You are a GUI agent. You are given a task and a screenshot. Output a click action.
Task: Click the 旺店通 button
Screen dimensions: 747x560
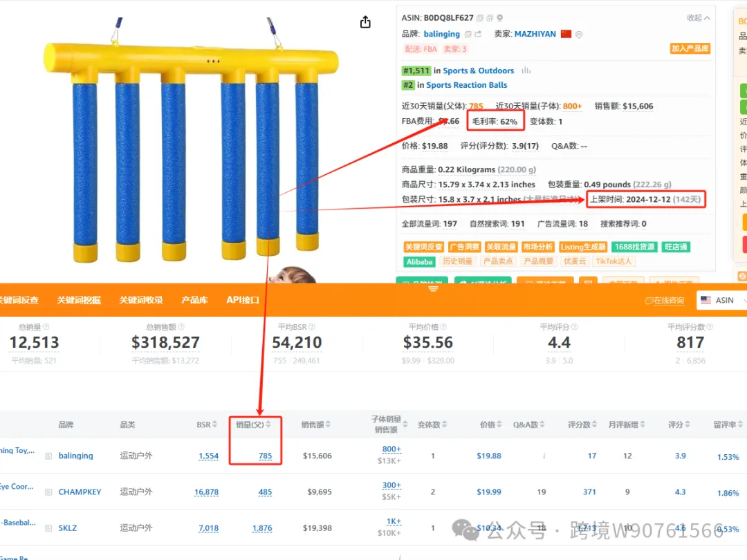coord(676,247)
